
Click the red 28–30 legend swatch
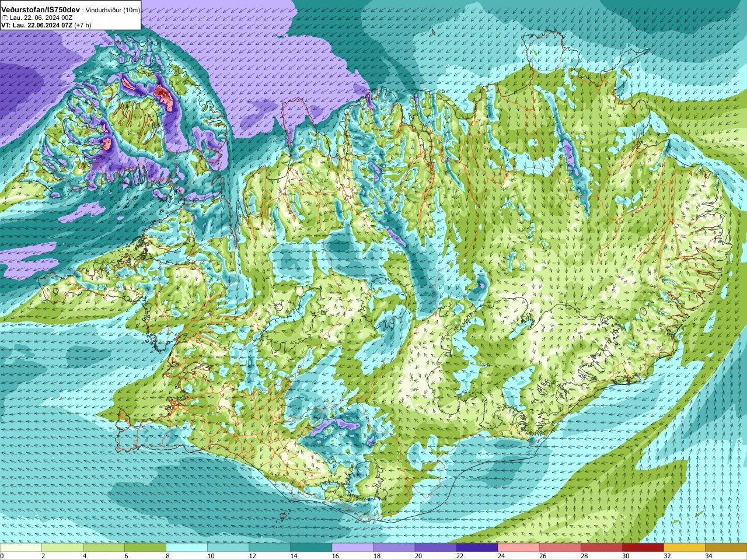pyautogui.click(x=601, y=548)
